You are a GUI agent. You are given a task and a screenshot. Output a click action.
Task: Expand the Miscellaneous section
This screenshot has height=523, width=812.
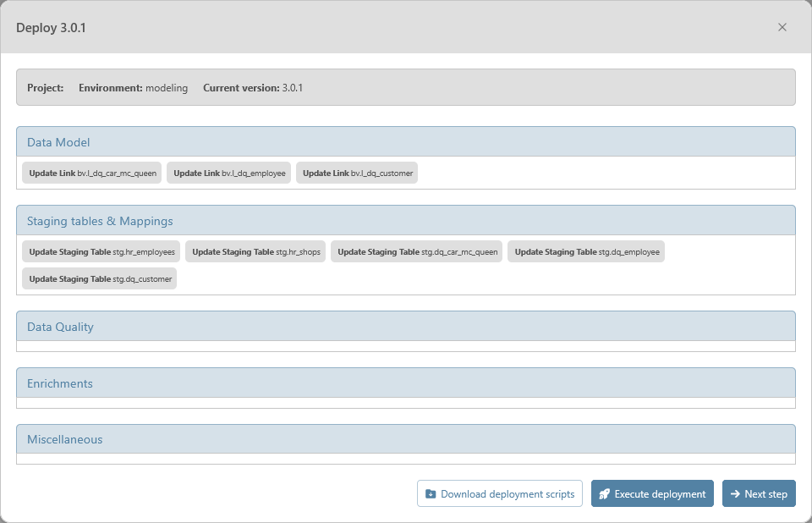[x=405, y=439]
